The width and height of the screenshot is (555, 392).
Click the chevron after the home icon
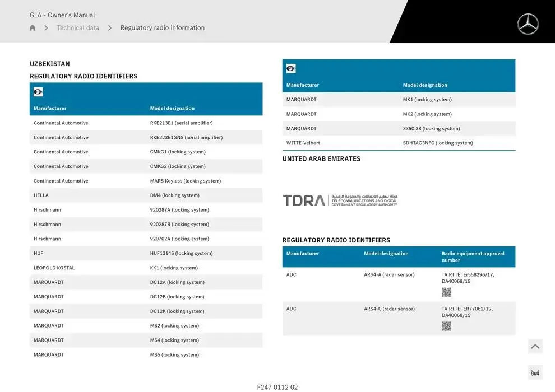click(46, 28)
